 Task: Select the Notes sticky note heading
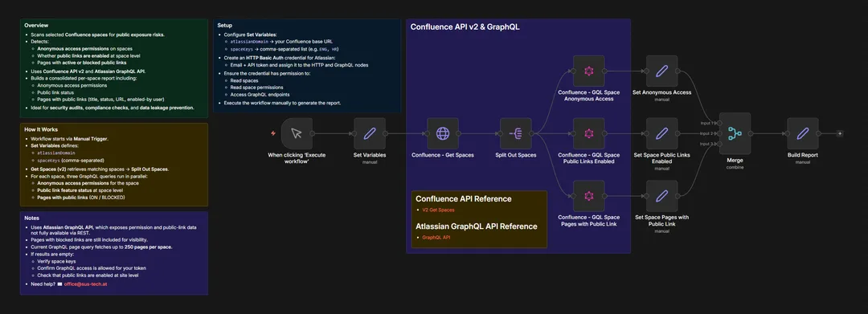[x=31, y=218]
